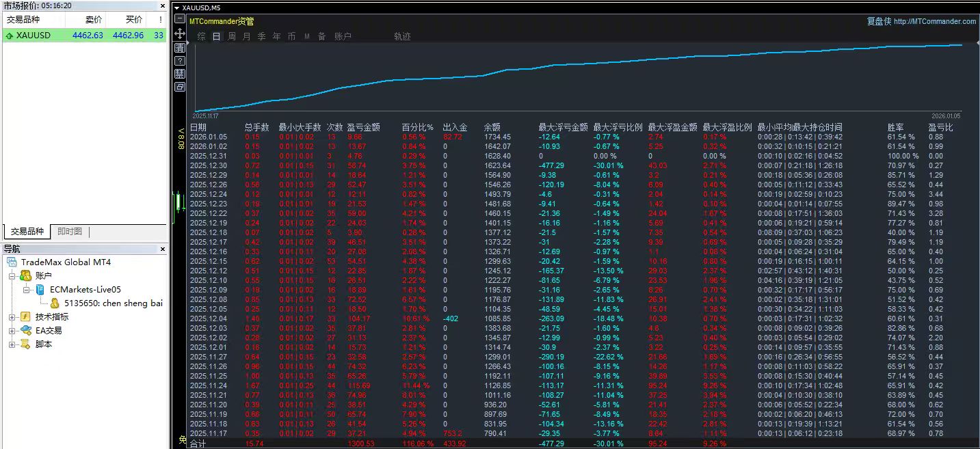Close the 导航 Navigator panel
Screen dimensions: 980x449
click(162, 249)
